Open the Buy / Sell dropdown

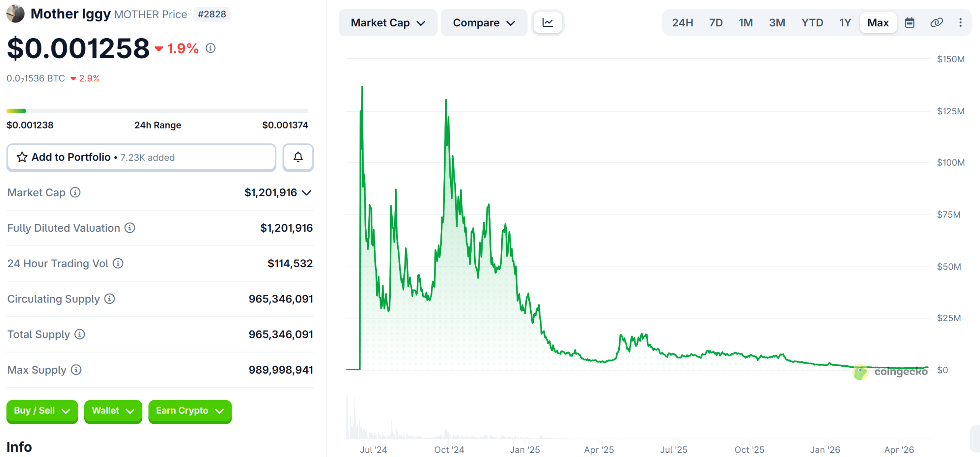click(x=42, y=411)
